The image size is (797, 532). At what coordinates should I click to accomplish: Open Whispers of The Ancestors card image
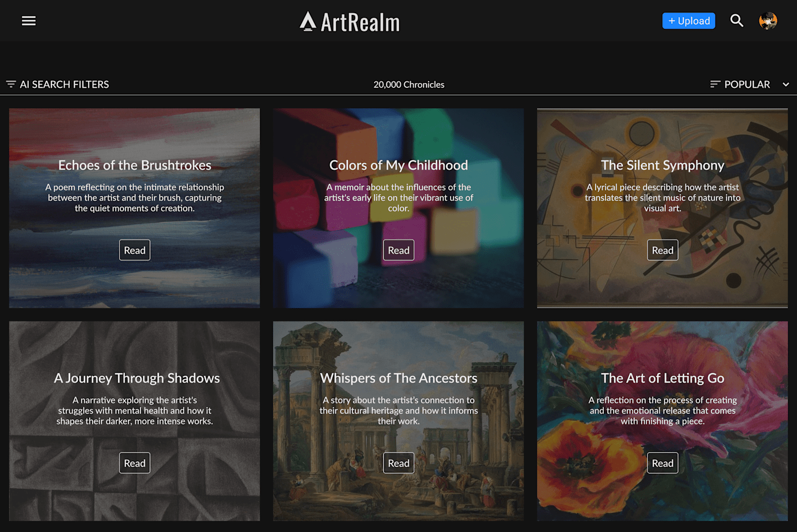pyautogui.click(x=398, y=421)
